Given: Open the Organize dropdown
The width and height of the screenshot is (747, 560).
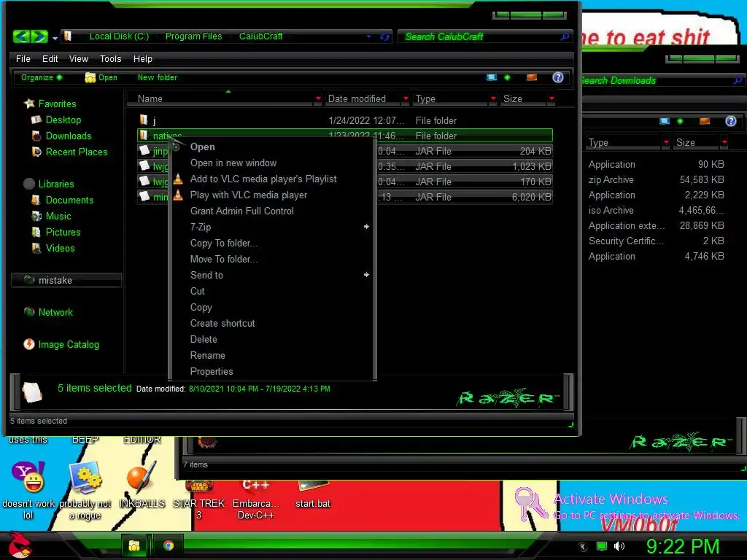Looking at the screenshot, I should 42,77.
